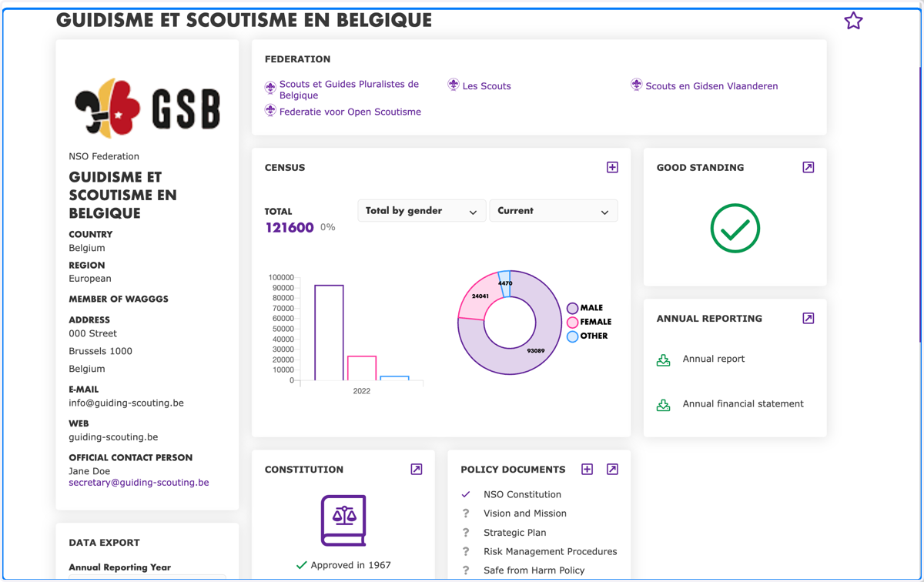Open the Les Scouts federation link
Image resolution: width=924 pixels, height=582 pixels.
pos(487,86)
